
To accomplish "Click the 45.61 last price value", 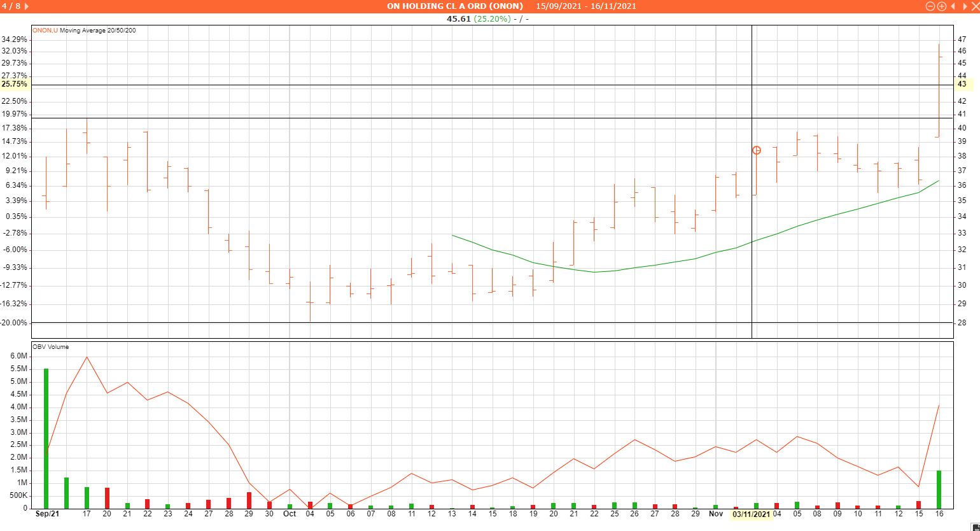I will coord(458,18).
